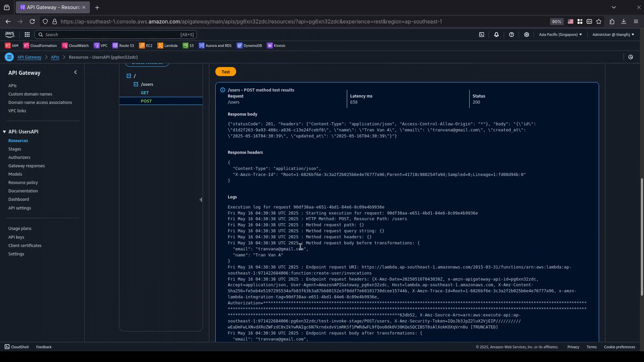The image size is (644, 362).
Task: Click the resources pane resize handle
Action: (x=201, y=200)
